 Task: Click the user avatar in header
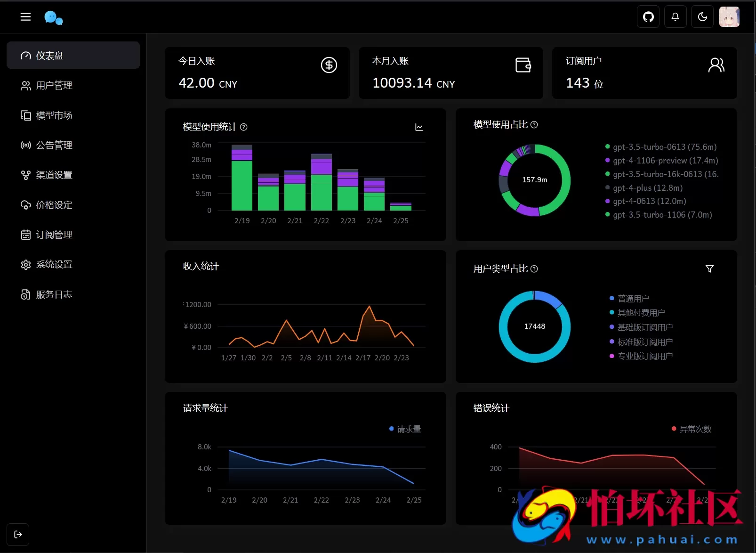pos(729,17)
